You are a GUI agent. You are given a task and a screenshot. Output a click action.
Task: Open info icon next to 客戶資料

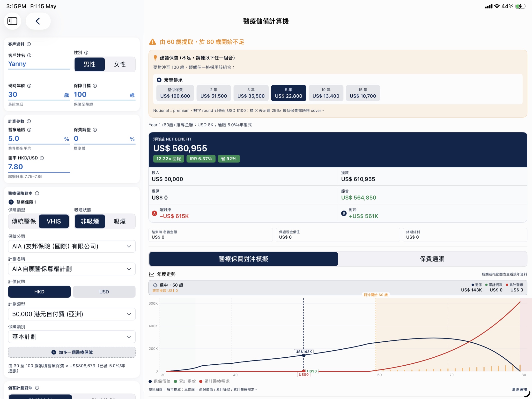tap(29, 44)
